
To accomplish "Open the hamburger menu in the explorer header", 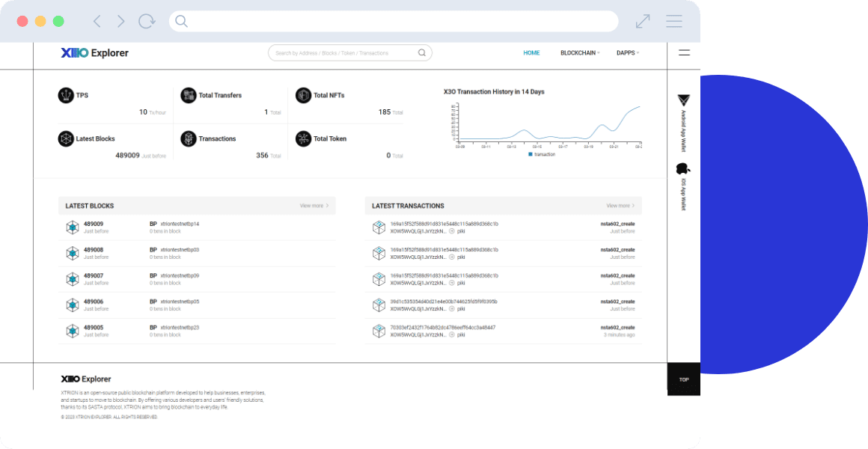I will [x=684, y=53].
